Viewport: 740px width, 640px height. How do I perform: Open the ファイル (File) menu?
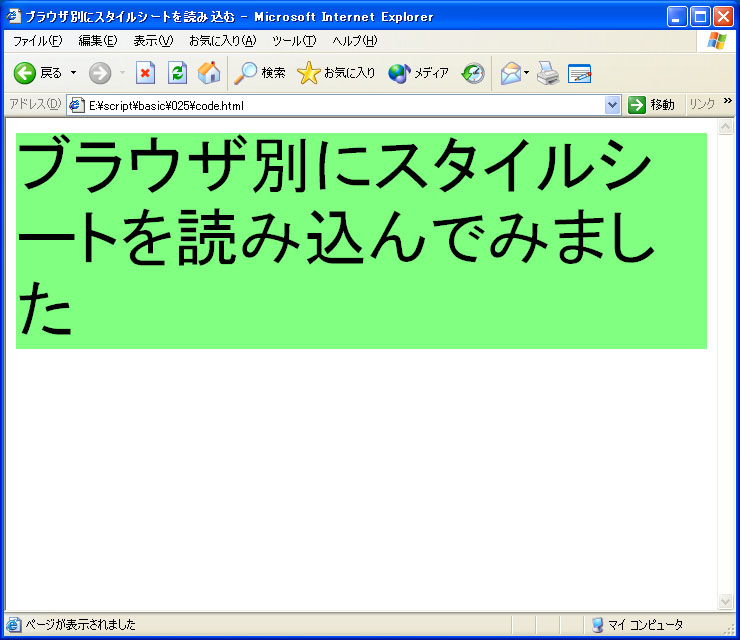coord(37,41)
